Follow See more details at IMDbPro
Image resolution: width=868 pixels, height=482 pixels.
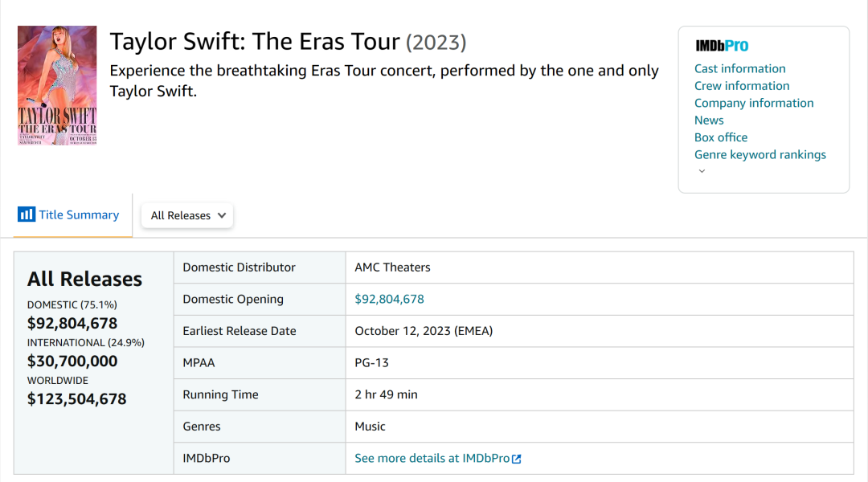[x=432, y=458]
